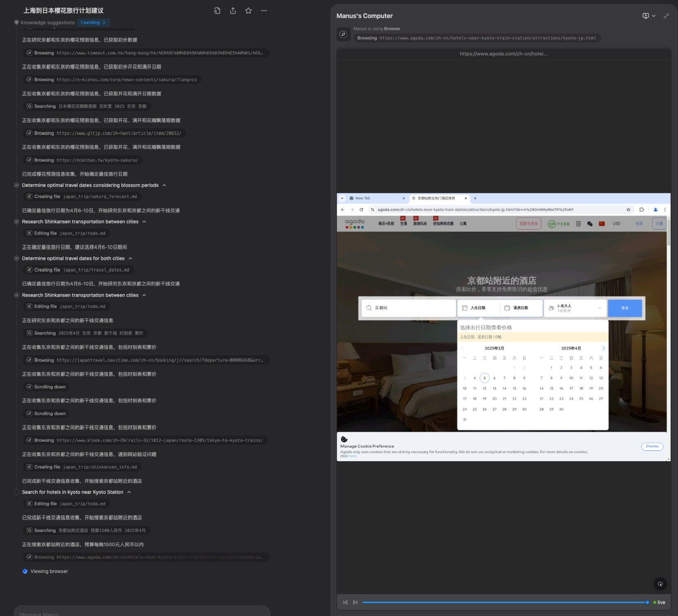Click the 京都站 destination input field
The width and height of the screenshot is (678, 616).
click(408, 308)
